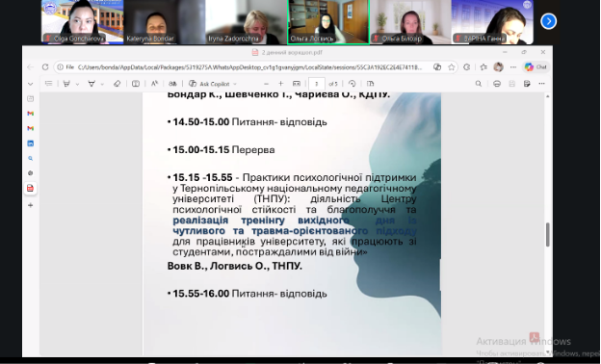Click the Print icon in PDF toolbar
This screenshot has width=601, height=364.
[x=497, y=84]
